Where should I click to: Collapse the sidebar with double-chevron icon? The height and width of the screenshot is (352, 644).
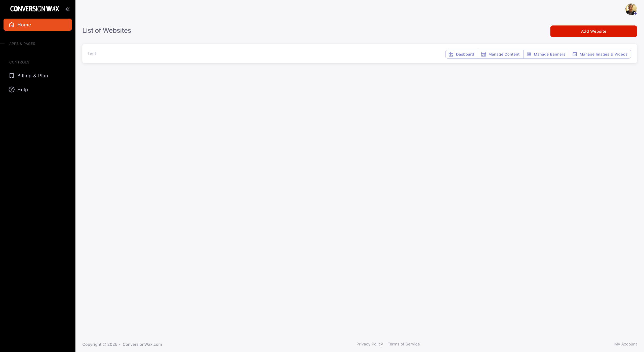(67, 9)
